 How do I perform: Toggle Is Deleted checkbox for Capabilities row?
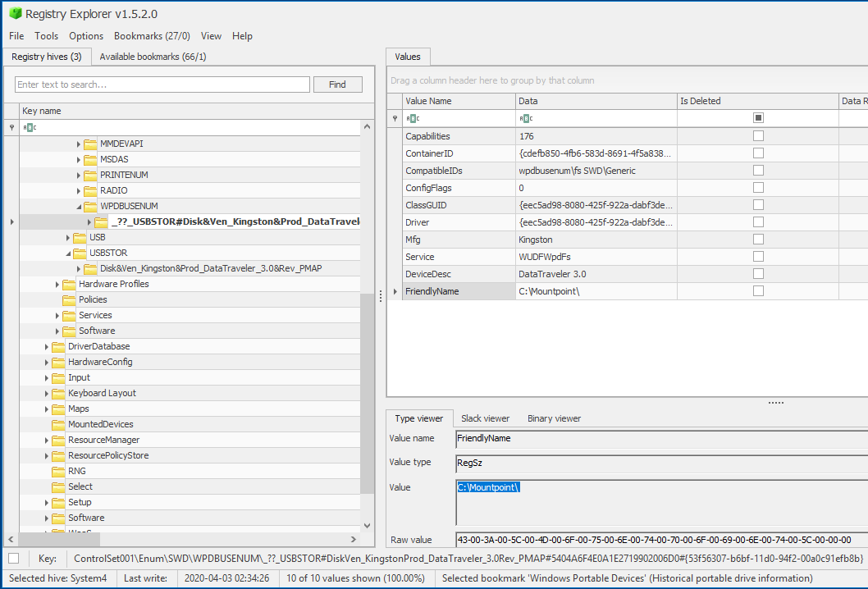click(758, 136)
